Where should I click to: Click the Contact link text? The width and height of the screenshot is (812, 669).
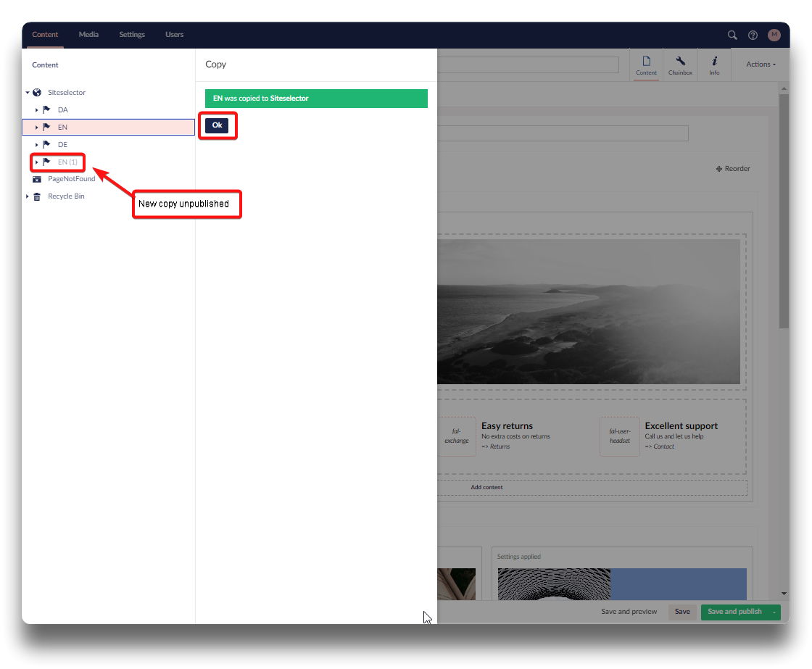pyautogui.click(x=663, y=446)
